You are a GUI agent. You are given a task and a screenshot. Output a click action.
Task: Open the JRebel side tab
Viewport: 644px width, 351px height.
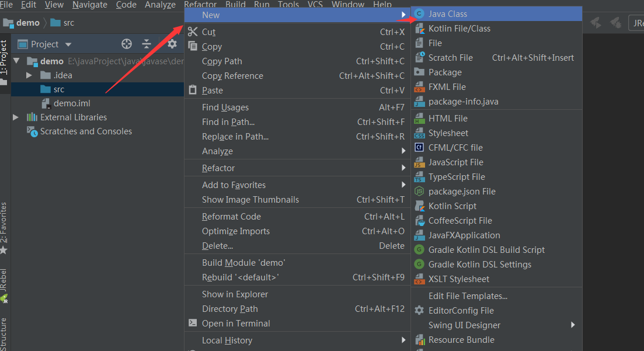tap(4, 286)
